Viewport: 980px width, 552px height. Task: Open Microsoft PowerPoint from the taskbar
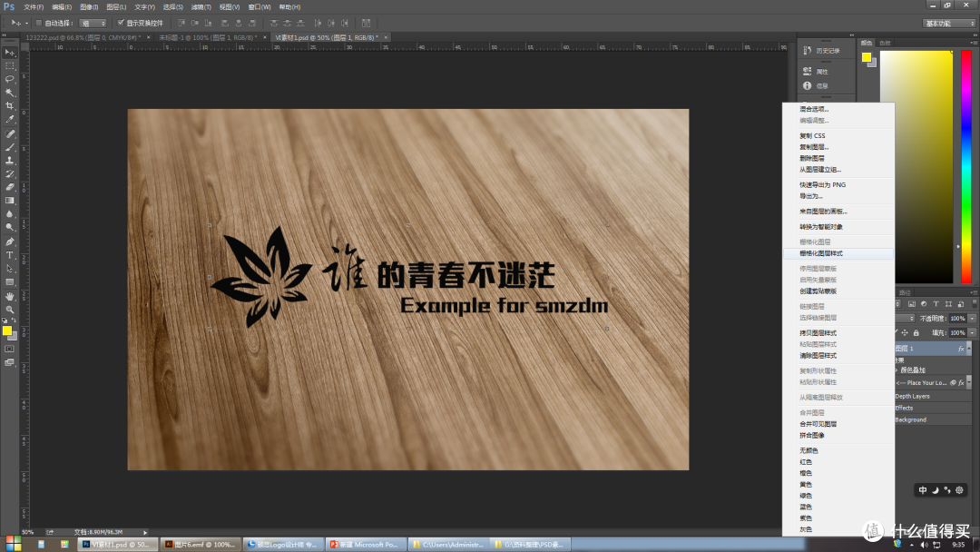point(367,545)
